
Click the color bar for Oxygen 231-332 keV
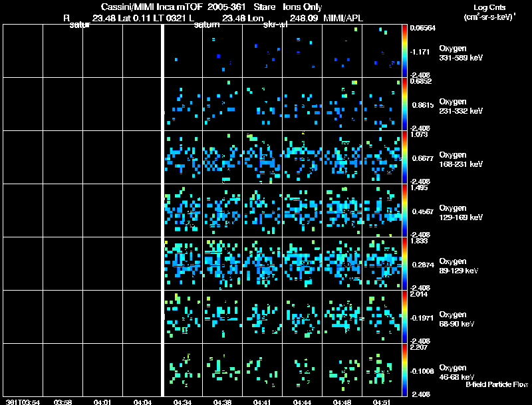click(404, 104)
